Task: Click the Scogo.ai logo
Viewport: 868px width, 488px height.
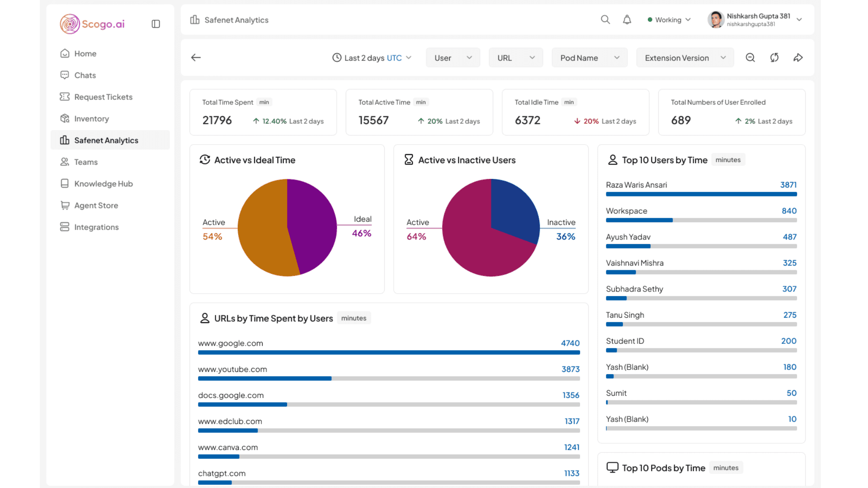Action: click(92, 24)
